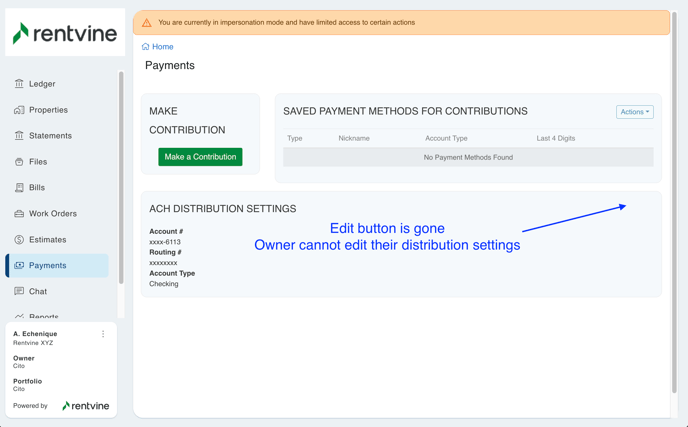
Task: Follow the Home breadcrumb link
Action: (162, 47)
